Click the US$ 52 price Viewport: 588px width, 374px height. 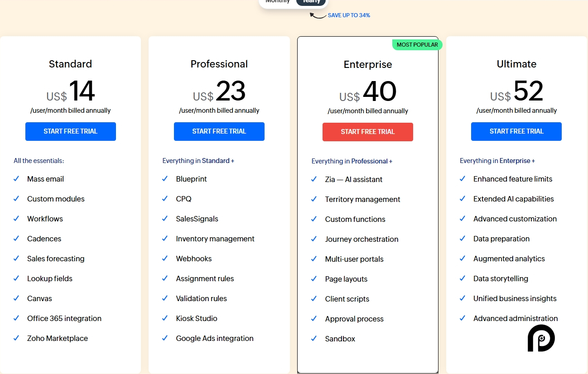(516, 91)
